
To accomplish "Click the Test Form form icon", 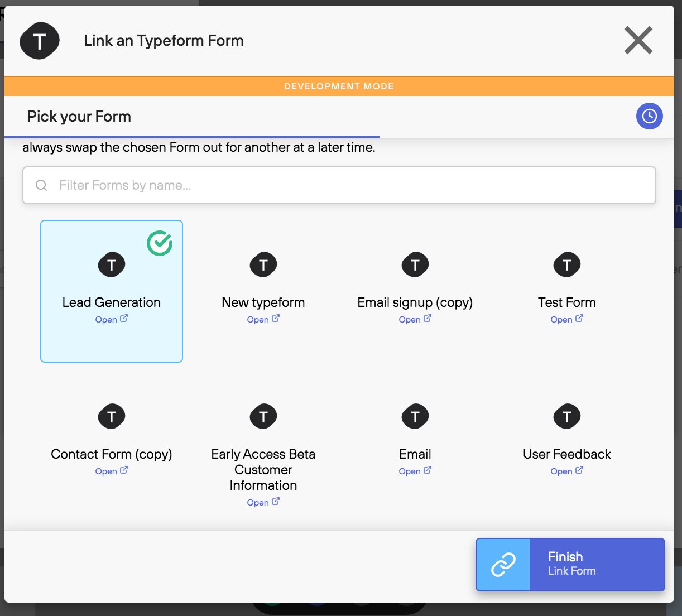I will pos(567,264).
